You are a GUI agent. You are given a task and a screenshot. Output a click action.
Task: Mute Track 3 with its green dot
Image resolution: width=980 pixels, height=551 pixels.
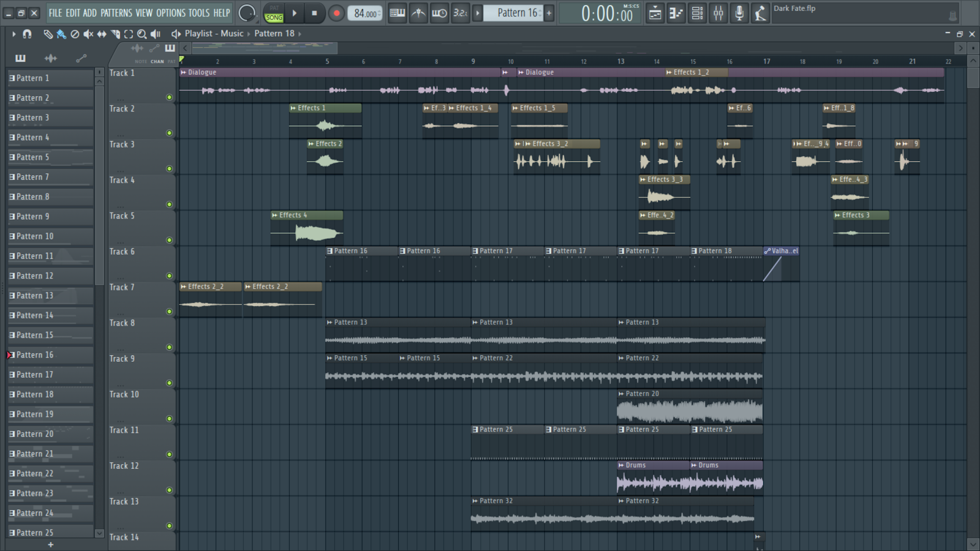click(169, 169)
